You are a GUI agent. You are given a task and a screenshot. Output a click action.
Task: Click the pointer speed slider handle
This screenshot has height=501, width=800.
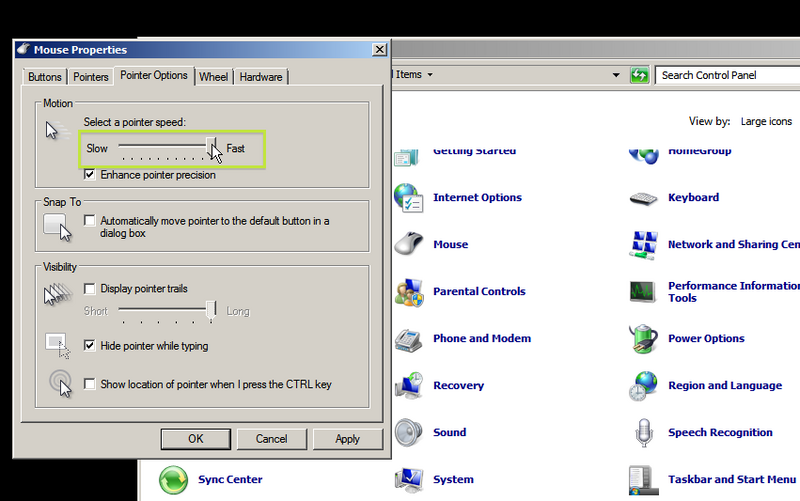pyautogui.click(x=211, y=147)
